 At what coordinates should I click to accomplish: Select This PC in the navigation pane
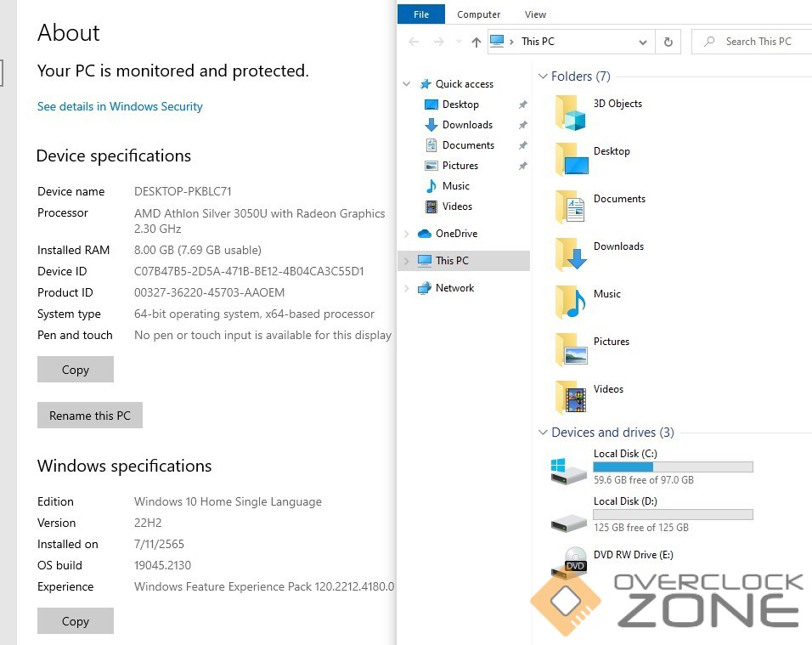point(452,261)
